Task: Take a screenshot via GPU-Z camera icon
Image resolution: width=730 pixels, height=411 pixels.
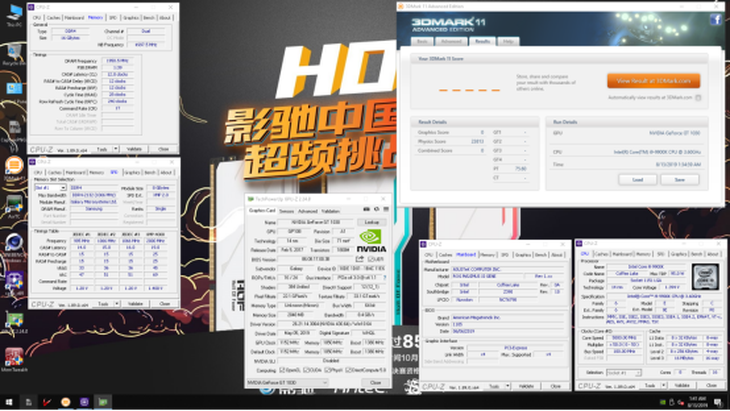Action: coord(366,210)
